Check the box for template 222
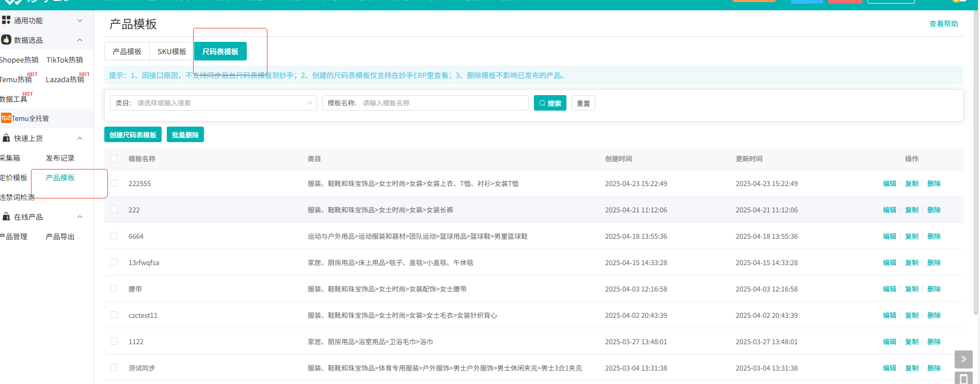The height and width of the screenshot is (384, 980). [114, 209]
